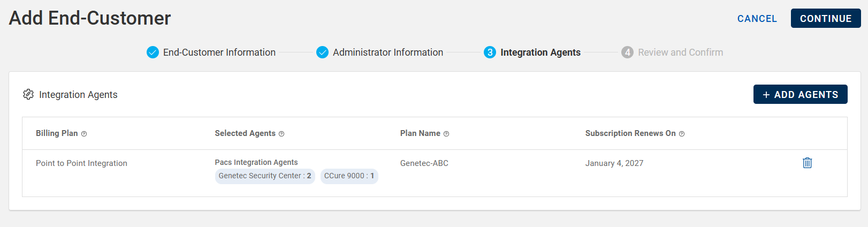Click the Integration Agents gear icon

28,95
